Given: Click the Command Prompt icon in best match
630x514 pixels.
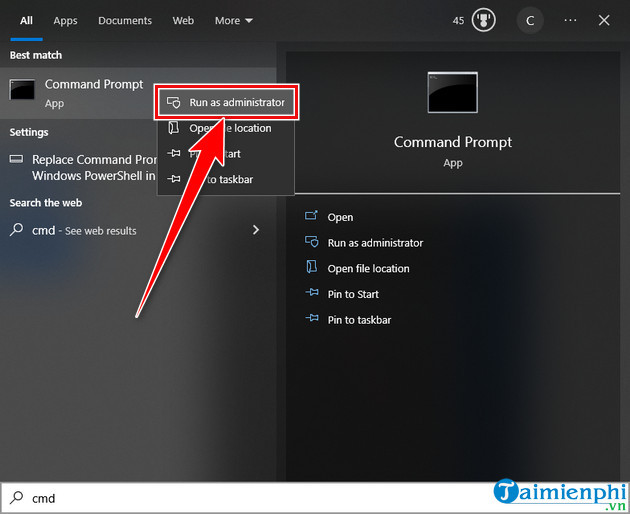Looking at the screenshot, I should point(22,89).
